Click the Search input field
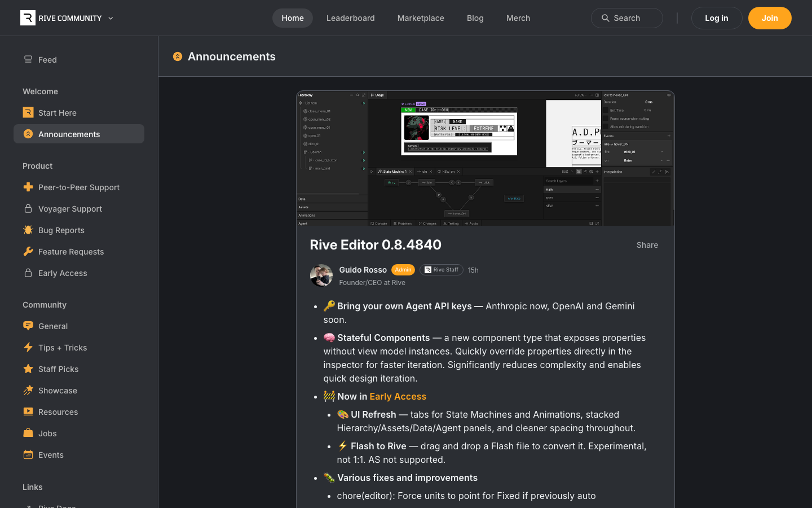812x508 pixels. point(627,18)
